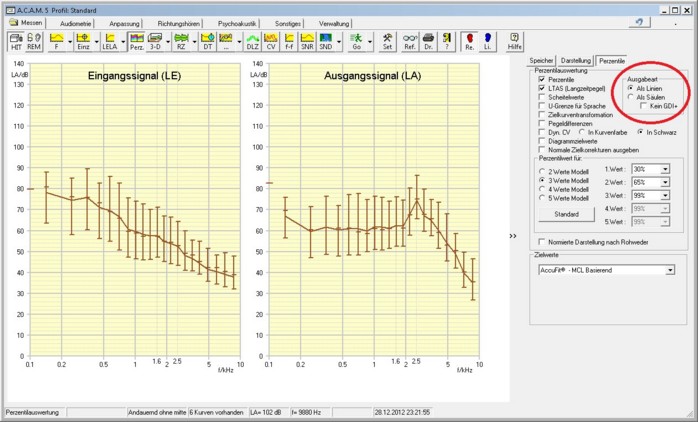Switch to the Anpassung tab
Viewport: 698px width, 422px height.
(125, 24)
